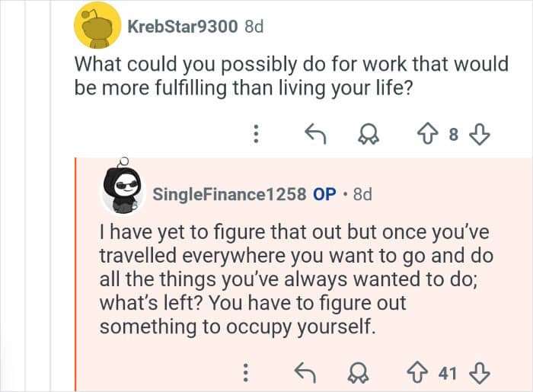Open the 8d timestamp on OP's reply
The width and height of the screenshot is (533, 392).
tap(363, 194)
